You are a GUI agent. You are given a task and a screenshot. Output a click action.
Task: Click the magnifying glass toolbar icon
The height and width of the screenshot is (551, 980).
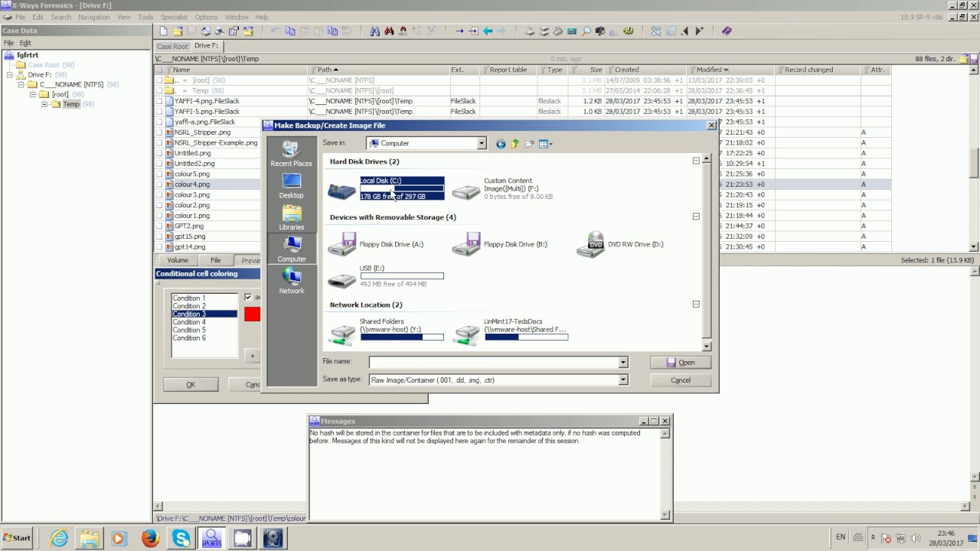point(586,31)
